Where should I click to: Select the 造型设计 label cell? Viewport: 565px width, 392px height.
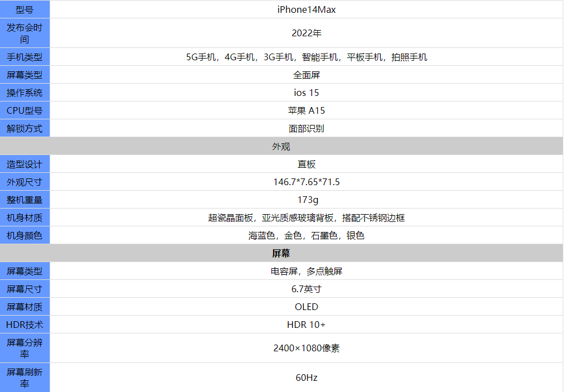[25, 164]
